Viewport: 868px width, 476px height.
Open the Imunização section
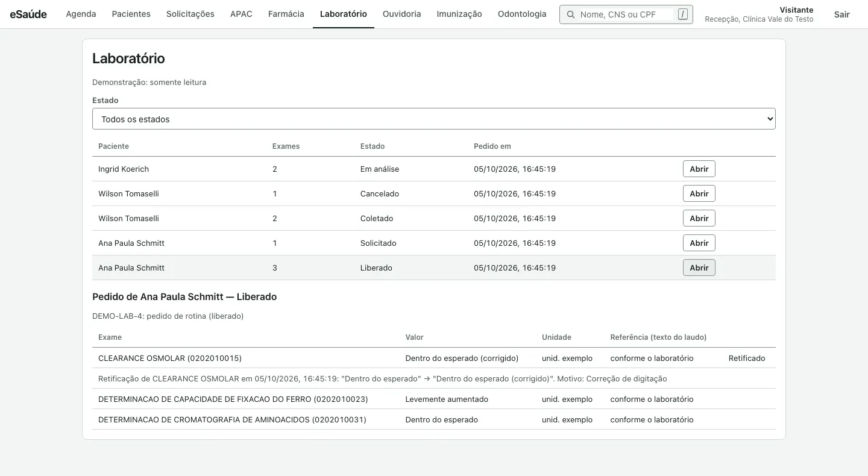coord(459,14)
